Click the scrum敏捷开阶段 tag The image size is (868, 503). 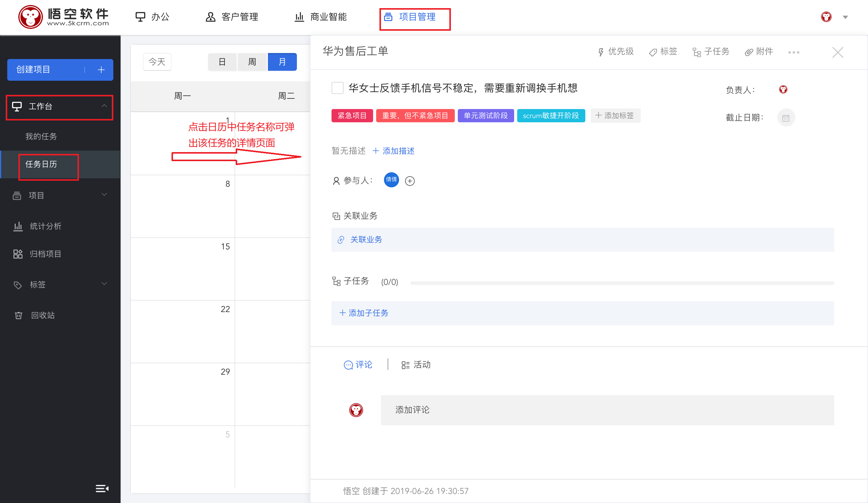[551, 116]
